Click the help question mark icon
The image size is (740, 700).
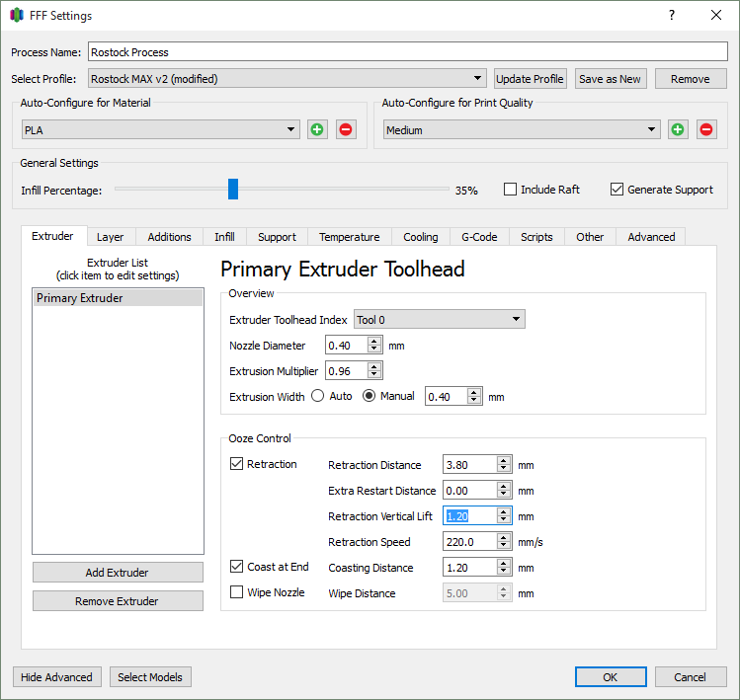pyautogui.click(x=672, y=15)
